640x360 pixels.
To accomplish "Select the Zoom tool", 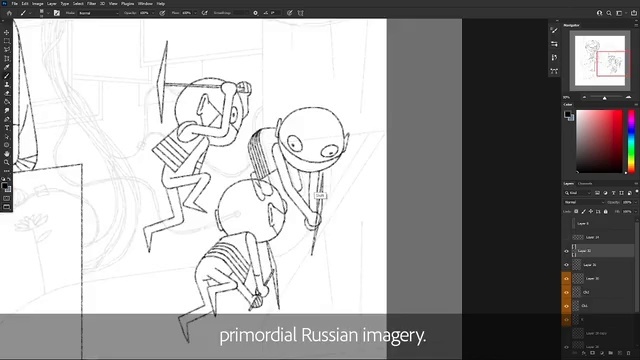I will click(x=7, y=162).
